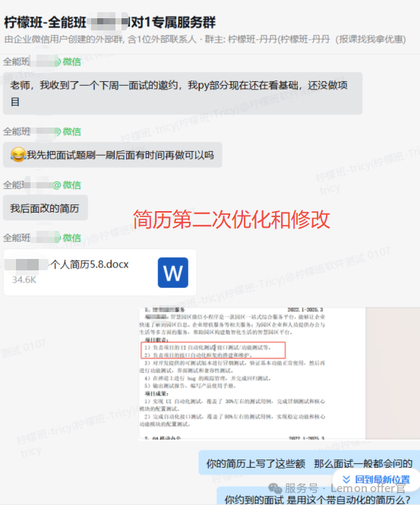Image resolution: width=420 pixels, height=505 pixels.
Task: Click the WeChat logo icon next to 服务号
Action: [275, 488]
